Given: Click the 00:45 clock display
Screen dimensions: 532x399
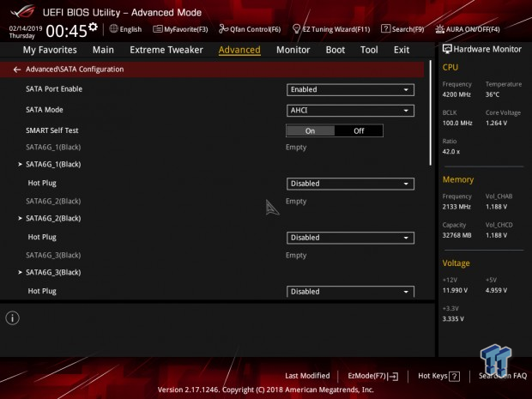Looking at the screenshot, I should click(67, 31).
